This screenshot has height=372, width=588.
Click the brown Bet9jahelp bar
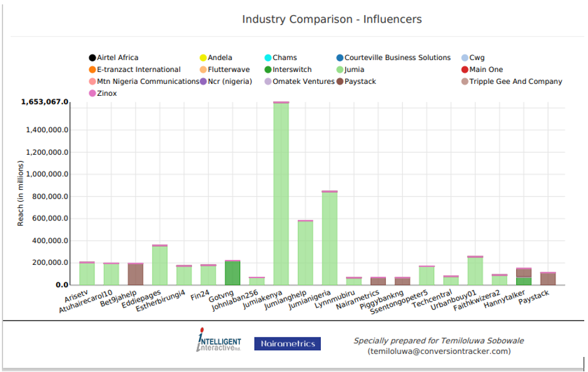tap(136, 274)
